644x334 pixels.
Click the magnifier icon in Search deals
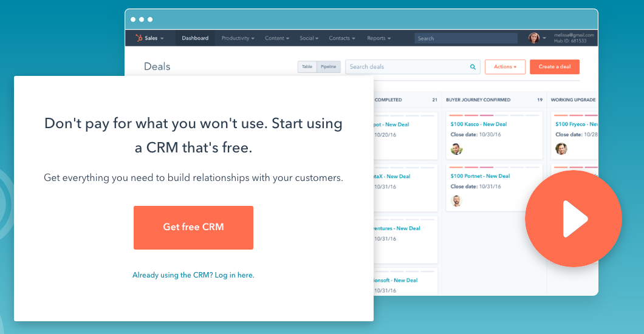point(473,67)
